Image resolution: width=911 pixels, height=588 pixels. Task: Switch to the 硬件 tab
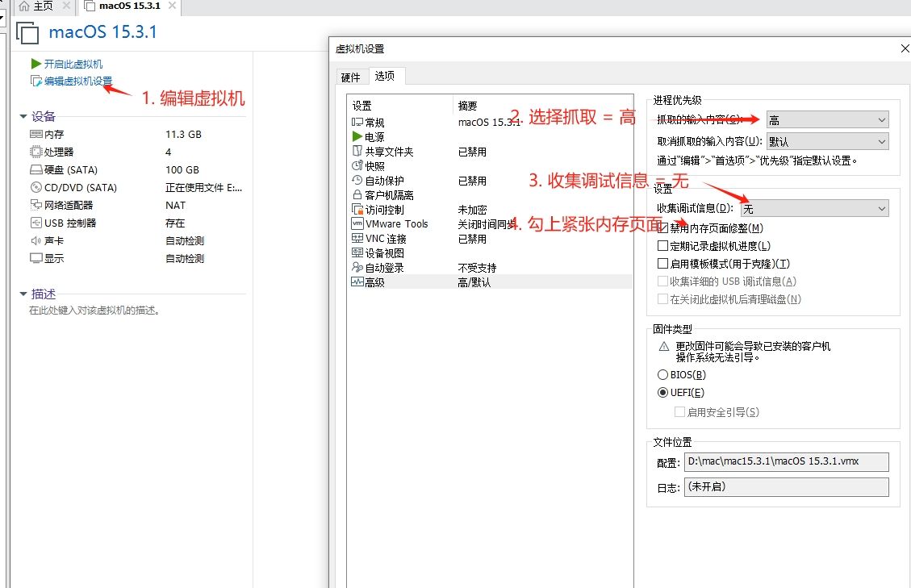tap(351, 77)
